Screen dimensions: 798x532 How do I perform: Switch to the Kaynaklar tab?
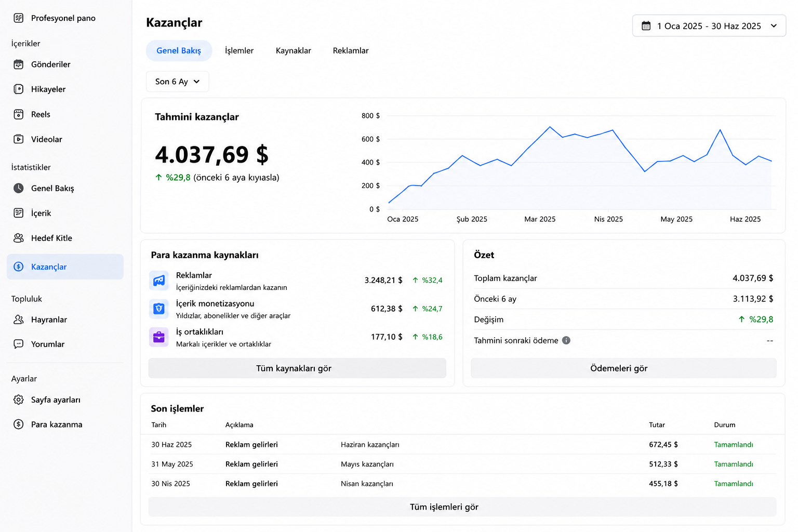tap(294, 50)
